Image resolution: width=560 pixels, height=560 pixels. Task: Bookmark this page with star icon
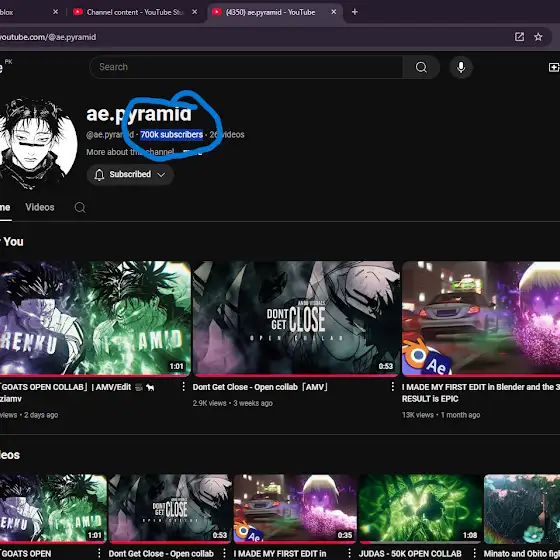[538, 37]
